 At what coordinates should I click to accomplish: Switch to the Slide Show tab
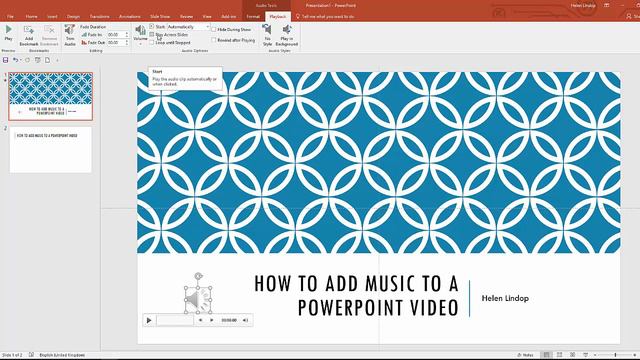(x=160, y=17)
